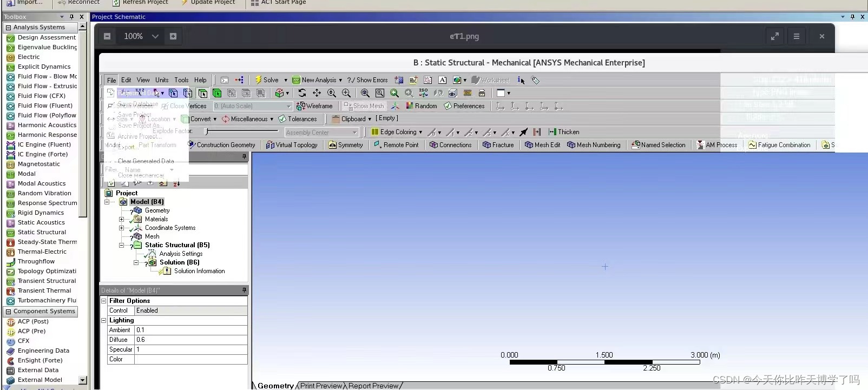The height and width of the screenshot is (390, 868).
Task: Click the Solve lightning icon
Action: click(259, 80)
